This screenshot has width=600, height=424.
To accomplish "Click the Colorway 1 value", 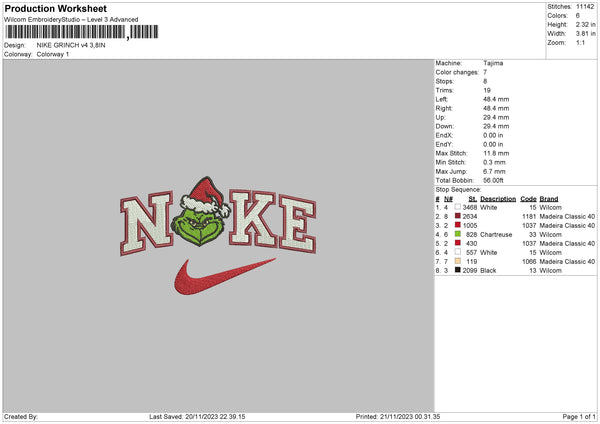I will (x=53, y=54).
